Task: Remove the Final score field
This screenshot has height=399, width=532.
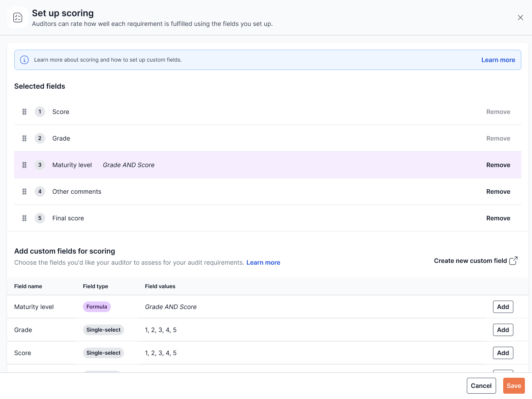Action: (498, 218)
